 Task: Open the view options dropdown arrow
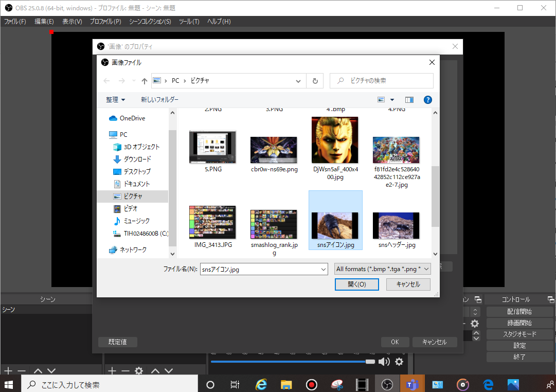(392, 100)
